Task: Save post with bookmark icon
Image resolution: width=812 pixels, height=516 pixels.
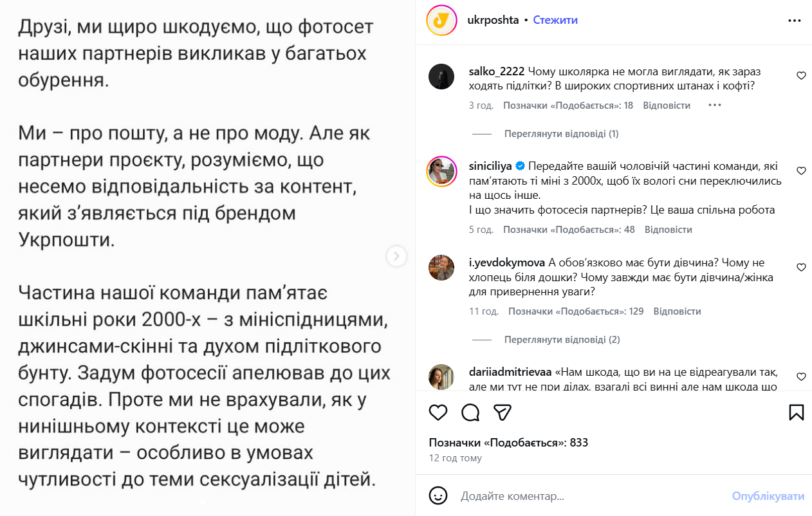Action: point(796,412)
